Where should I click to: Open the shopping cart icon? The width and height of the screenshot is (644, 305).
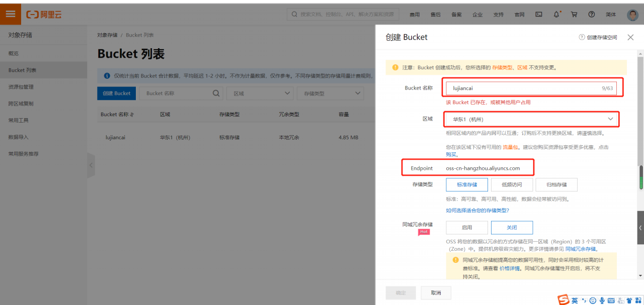coord(574,15)
